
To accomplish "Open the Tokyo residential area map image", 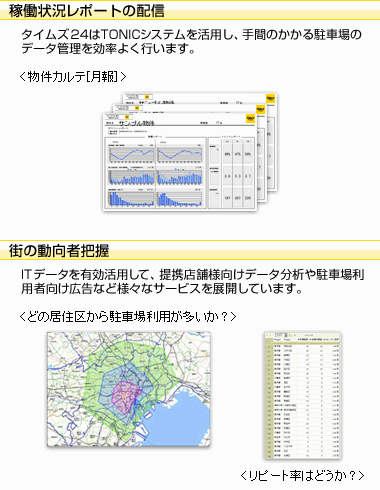I will (129, 389).
